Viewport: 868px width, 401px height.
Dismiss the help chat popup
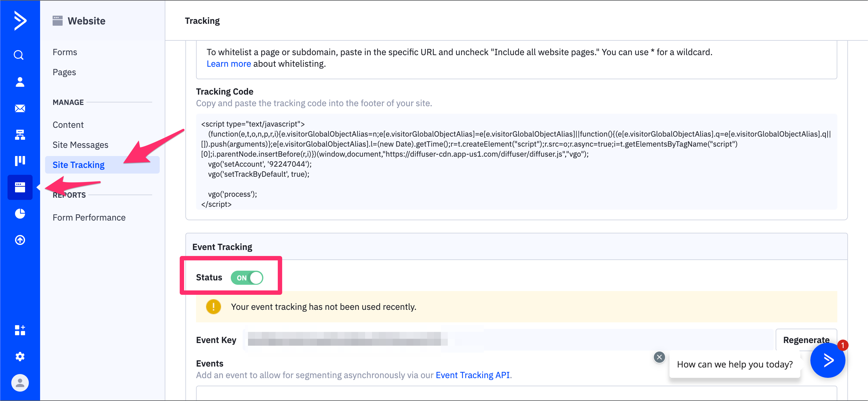(659, 357)
